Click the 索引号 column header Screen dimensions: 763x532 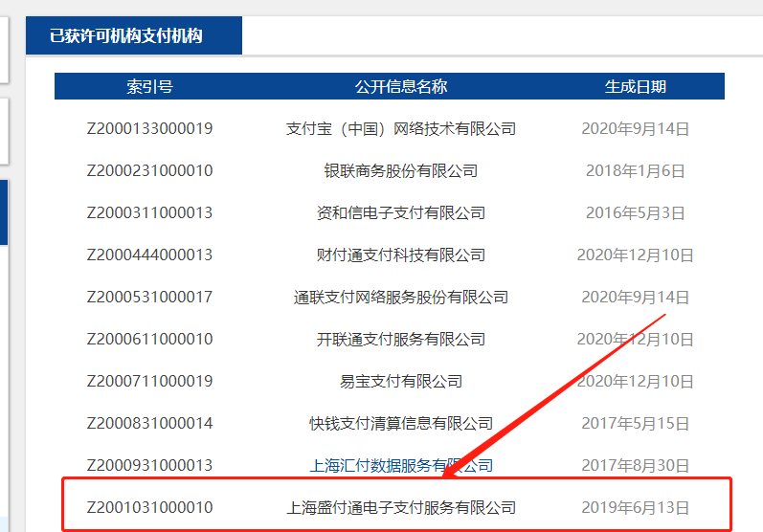(150, 86)
